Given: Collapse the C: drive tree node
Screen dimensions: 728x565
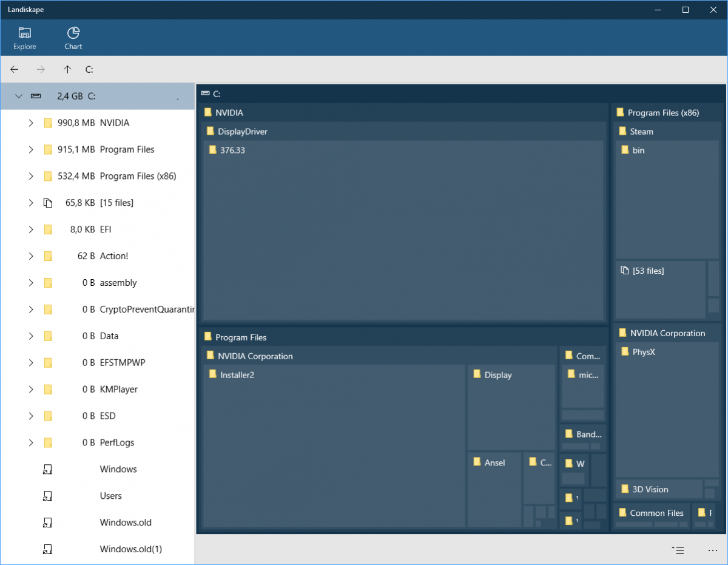Looking at the screenshot, I should pyautogui.click(x=18, y=96).
